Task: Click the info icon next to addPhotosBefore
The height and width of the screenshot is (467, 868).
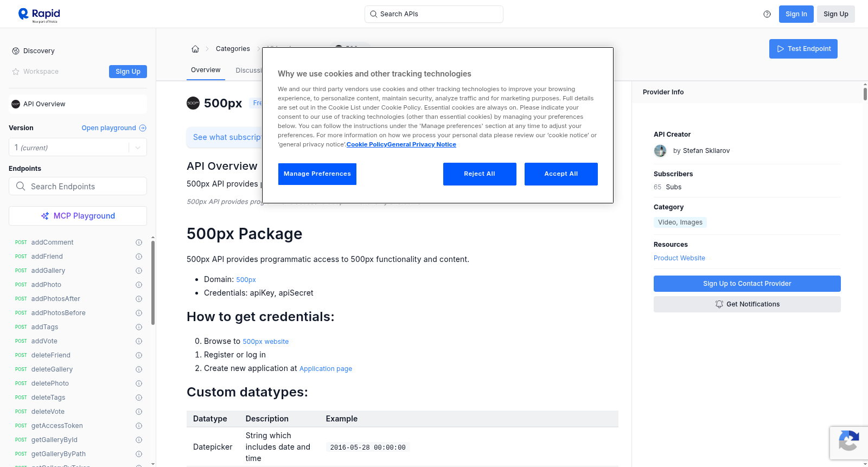Action: pyautogui.click(x=139, y=313)
